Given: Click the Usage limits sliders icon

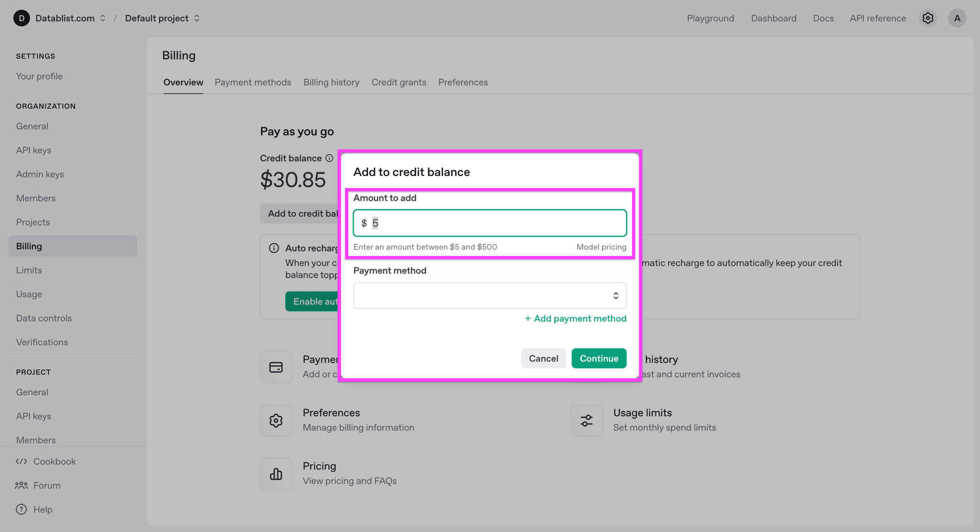Looking at the screenshot, I should coord(586,421).
